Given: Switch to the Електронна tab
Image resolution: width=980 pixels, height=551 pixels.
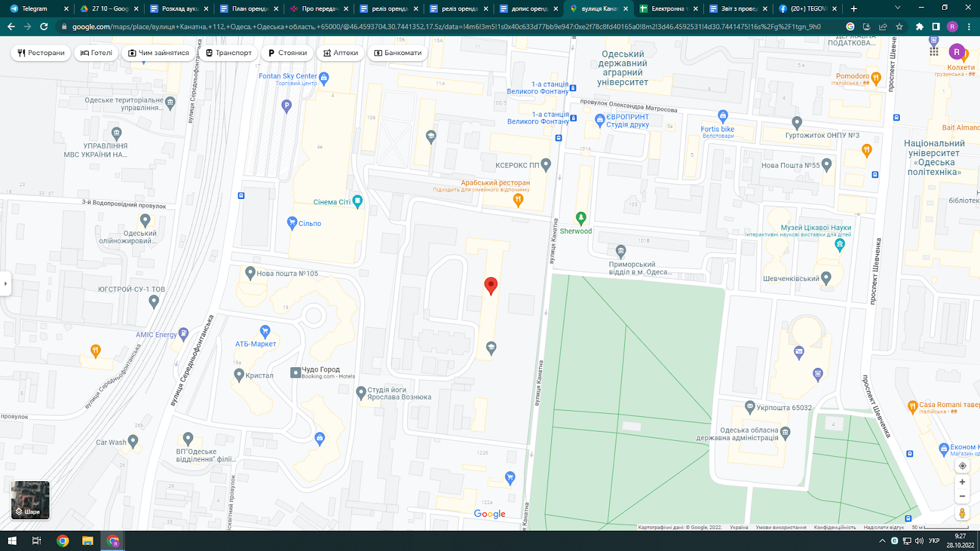Looking at the screenshot, I should tap(668, 9).
